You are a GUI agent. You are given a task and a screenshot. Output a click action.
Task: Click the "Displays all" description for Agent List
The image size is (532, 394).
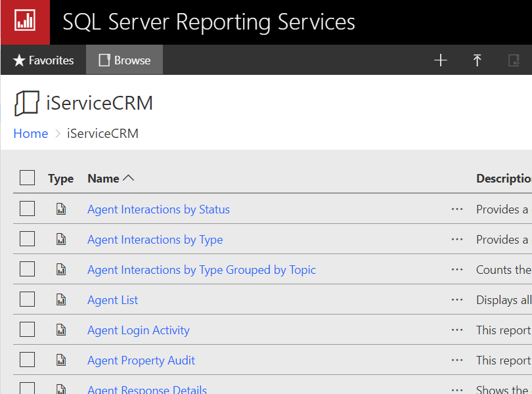tap(504, 300)
